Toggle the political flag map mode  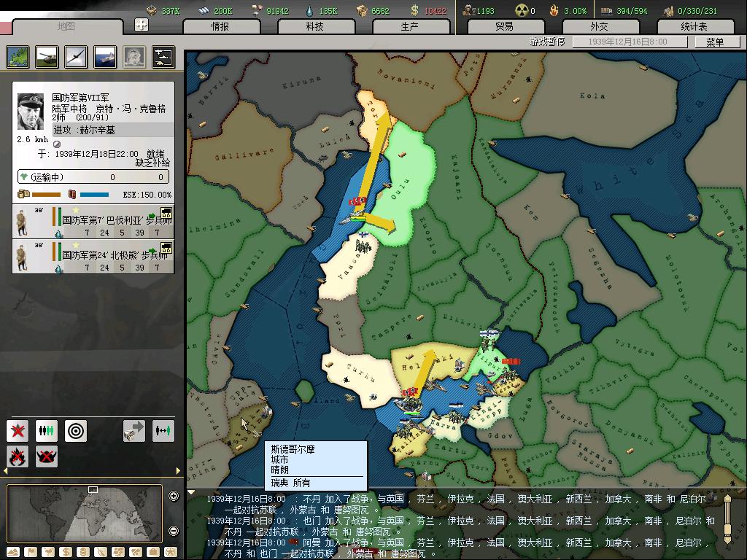[x=31, y=552]
